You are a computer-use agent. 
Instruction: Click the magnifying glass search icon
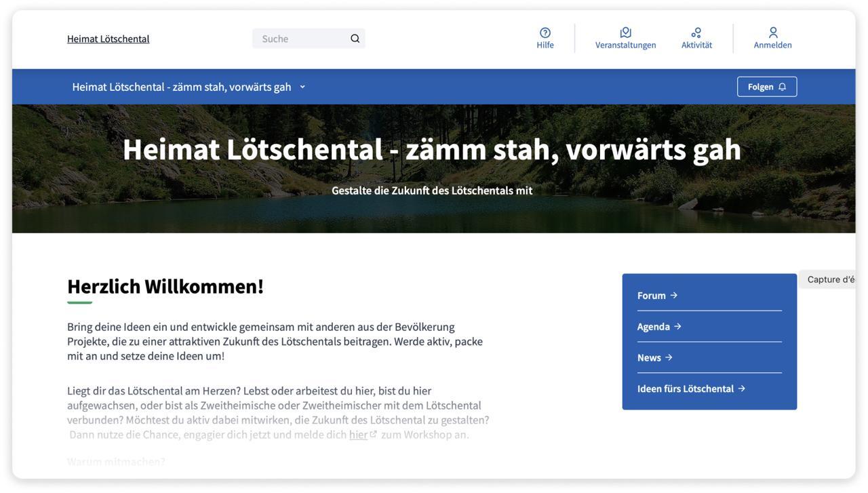[x=355, y=39]
